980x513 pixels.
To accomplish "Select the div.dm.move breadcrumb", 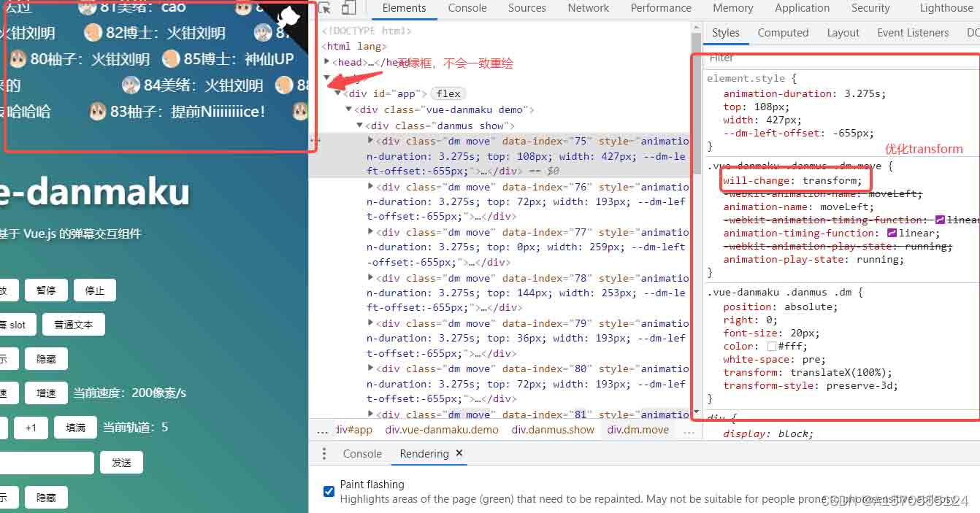I will point(638,430).
